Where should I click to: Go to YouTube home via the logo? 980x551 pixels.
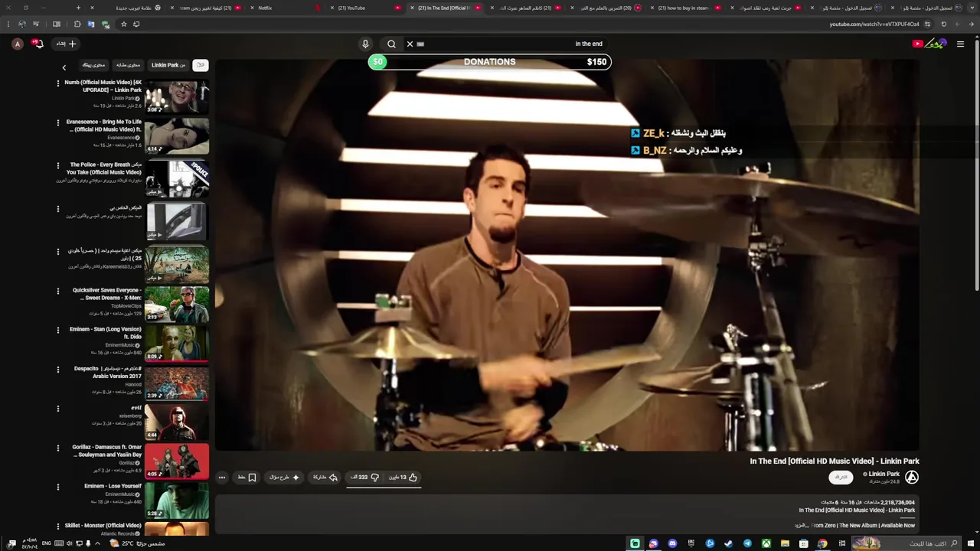(929, 44)
